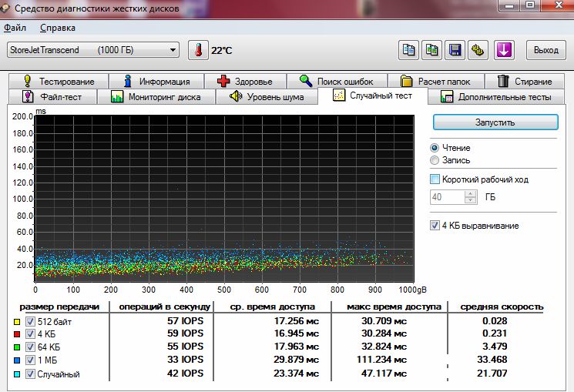Click the copy screenshot to clipboard icon
This screenshot has height=392, width=574.
click(432, 50)
